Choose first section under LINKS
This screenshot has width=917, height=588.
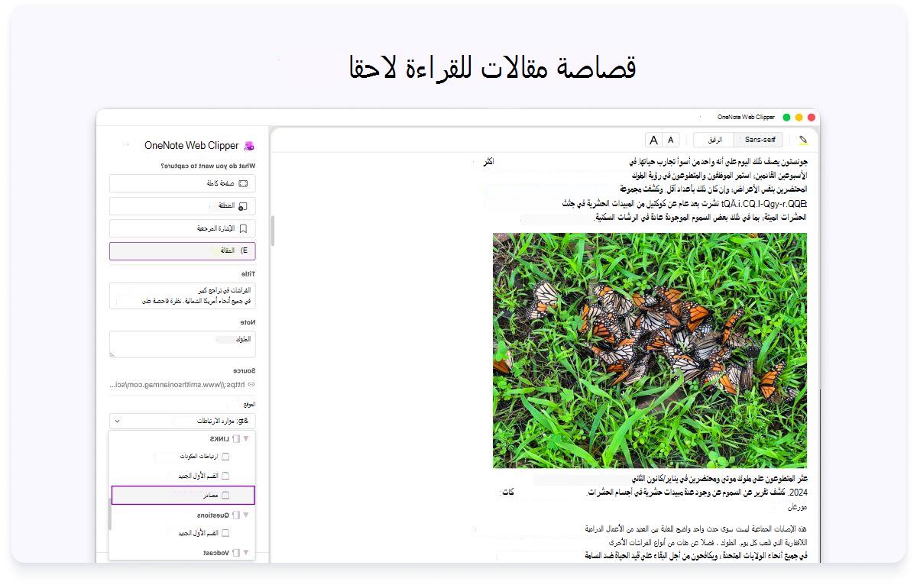tap(181, 457)
